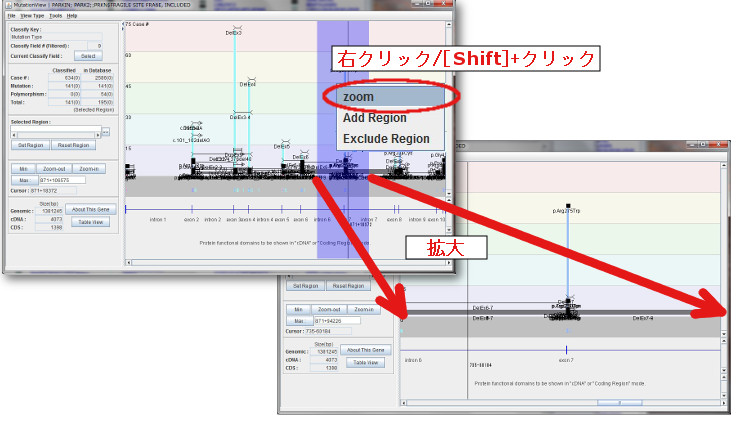Select Add Region in context menu
The image size is (739, 427).
(374, 118)
